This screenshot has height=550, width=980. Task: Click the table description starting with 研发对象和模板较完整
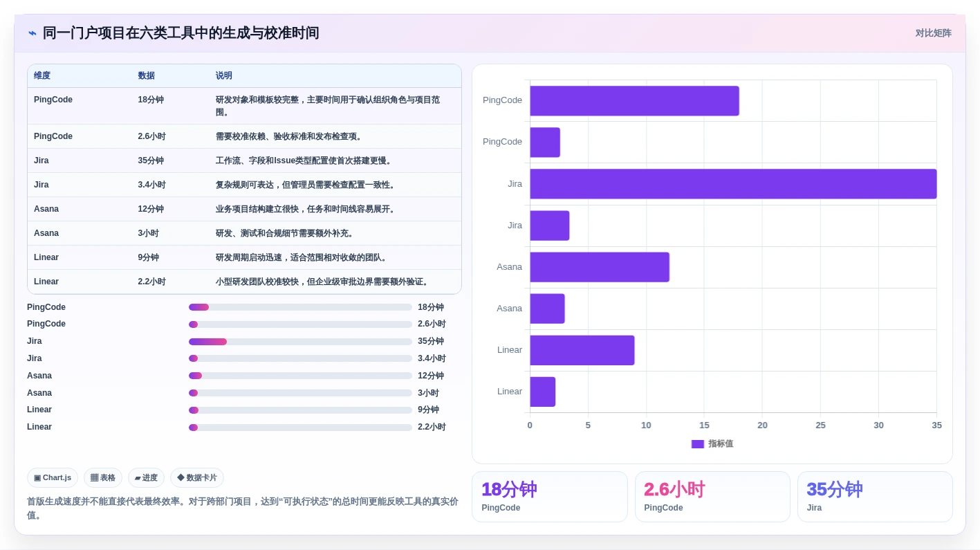tap(328, 106)
